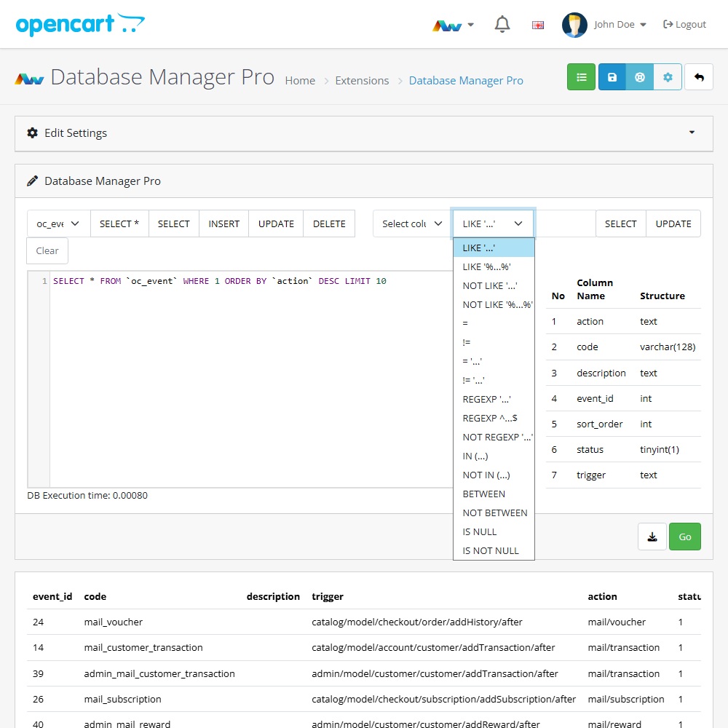The width and height of the screenshot is (728, 728).
Task: Click the blue save disk icon
Action: (612, 77)
